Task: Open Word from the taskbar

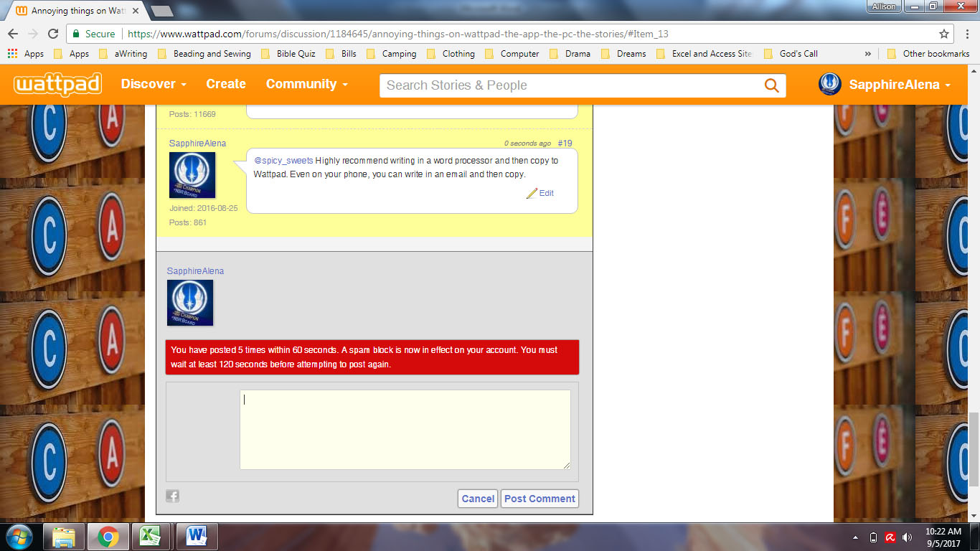Action: [x=197, y=537]
